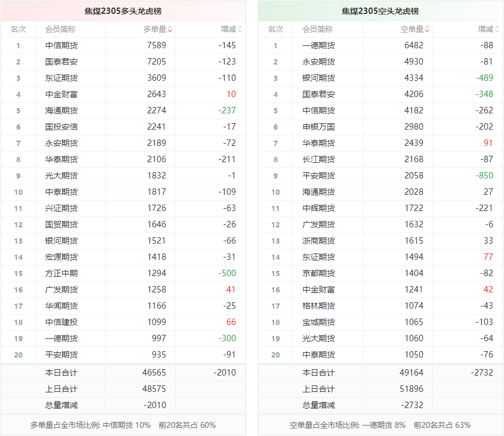Sort long table by 多单量 sort arrow
Screen dimensions: 504x436
point(170,29)
